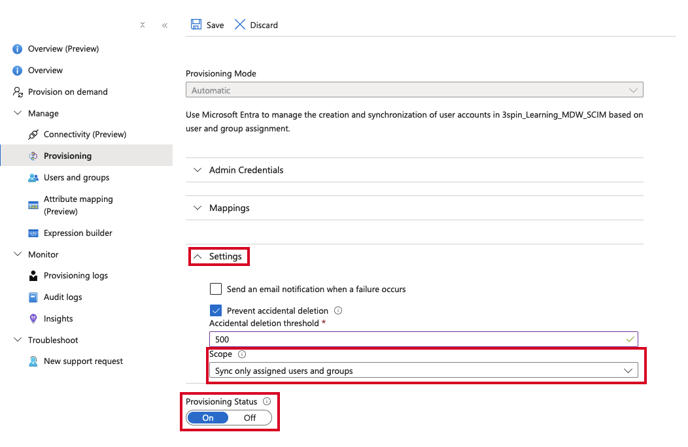This screenshot has width=688, height=447.
Task: Collapse the Settings section
Action: (x=219, y=256)
